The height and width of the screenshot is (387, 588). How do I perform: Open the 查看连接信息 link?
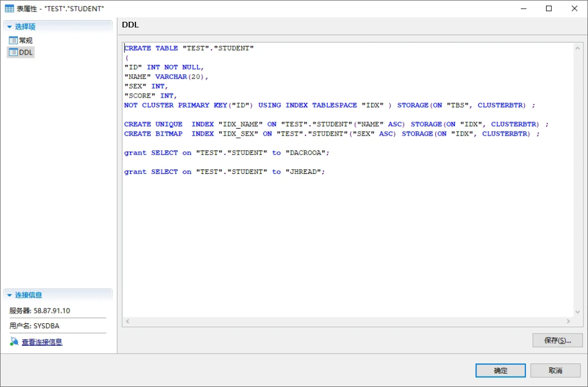pyautogui.click(x=42, y=342)
